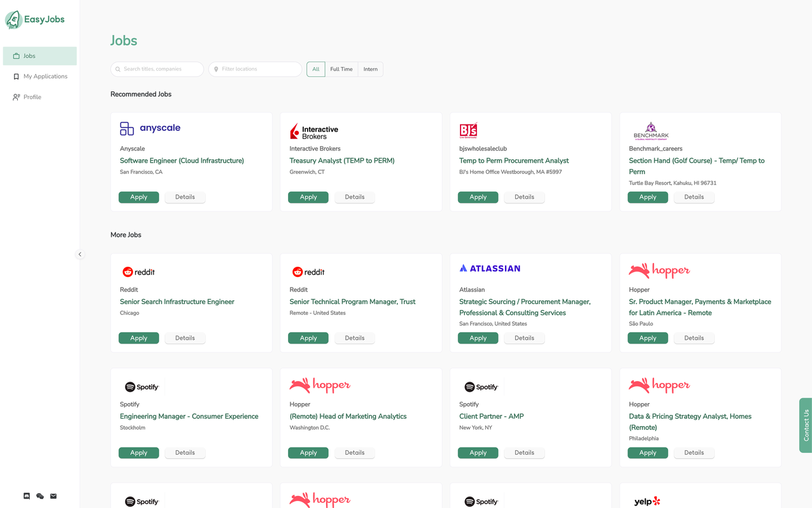View Details for Atlassian Strategic Sourcing job

coord(525,338)
